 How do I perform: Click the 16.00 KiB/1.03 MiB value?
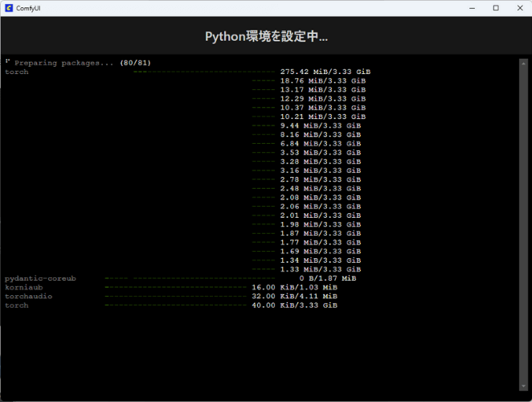tap(294, 288)
